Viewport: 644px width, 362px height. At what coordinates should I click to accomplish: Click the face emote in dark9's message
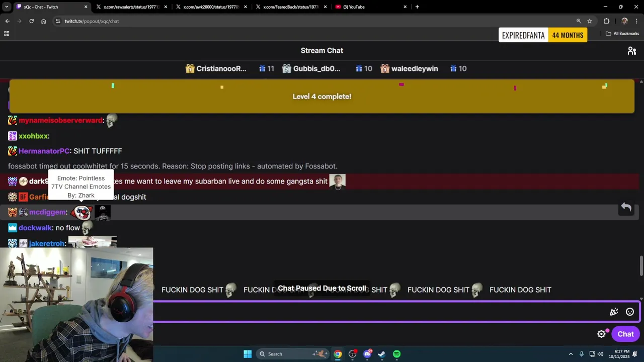tap(337, 182)
